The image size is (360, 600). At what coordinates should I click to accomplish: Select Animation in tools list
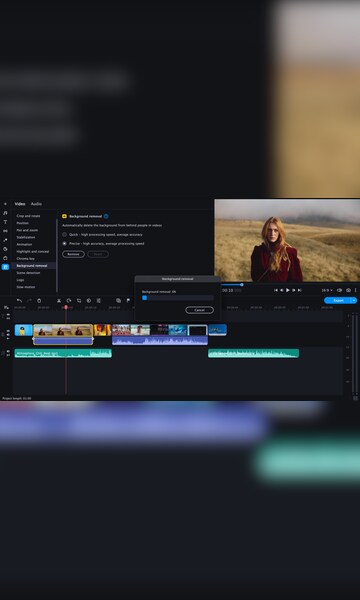(x=24, y=245)
